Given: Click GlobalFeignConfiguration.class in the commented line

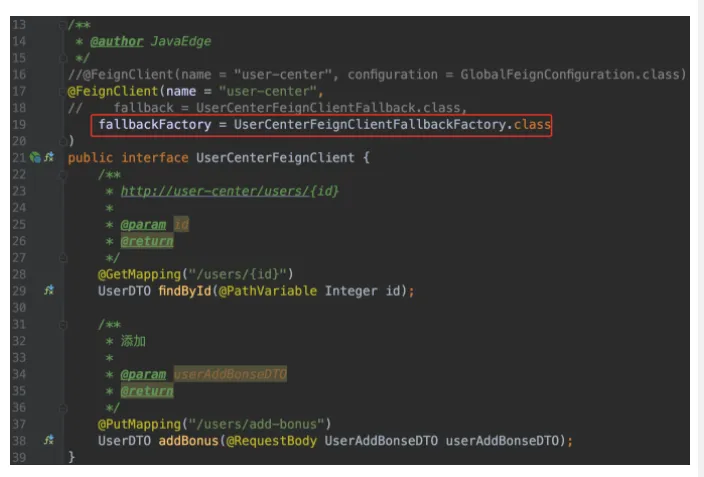Looking at the screenshot, I should point(570,75).
